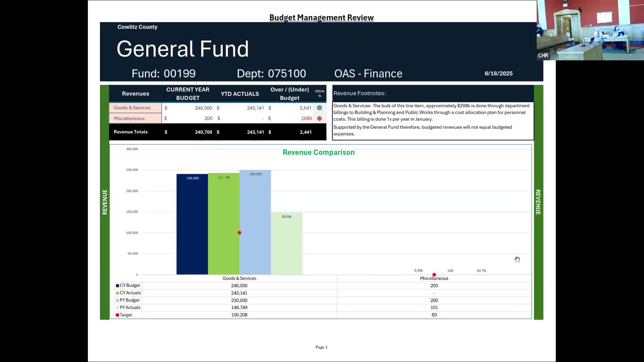Click the PY Budget legend marker
This screenshot has height=362, width=644.
pos(117,300)
